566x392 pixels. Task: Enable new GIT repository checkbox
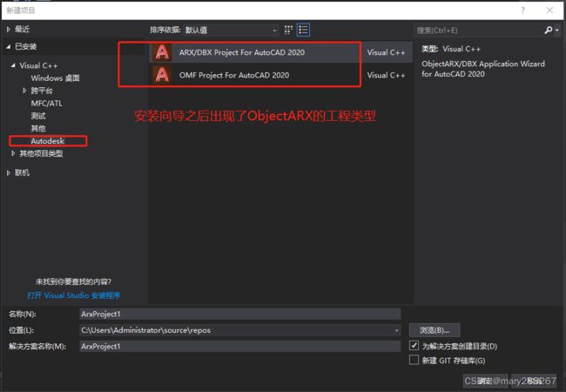click(414, 360)
